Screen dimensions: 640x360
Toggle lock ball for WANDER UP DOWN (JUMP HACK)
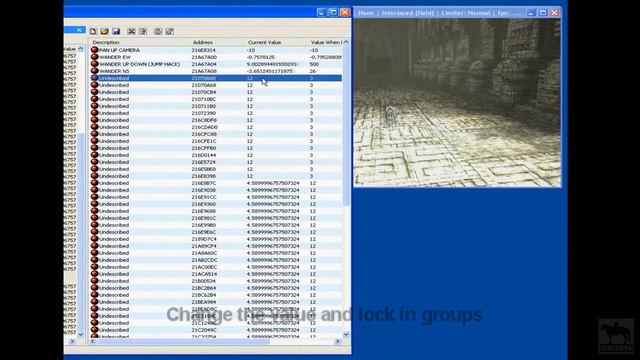(x=95, y=64)
